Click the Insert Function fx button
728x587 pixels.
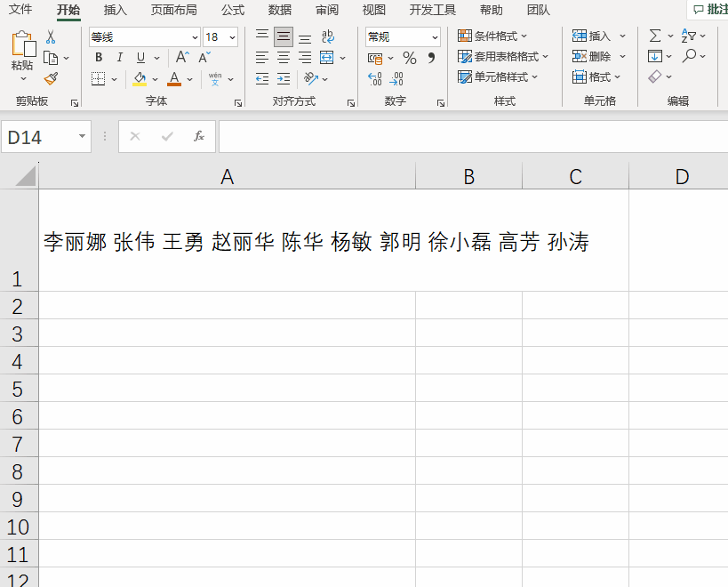point(199,136)
